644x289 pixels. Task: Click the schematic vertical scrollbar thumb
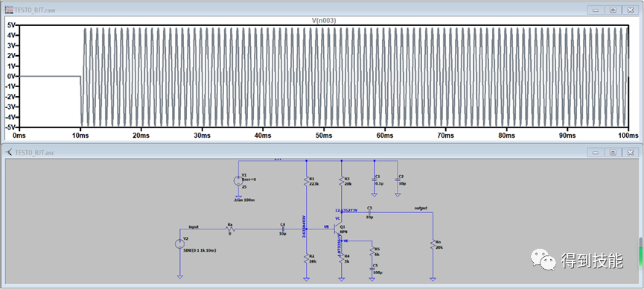(640, 252)
